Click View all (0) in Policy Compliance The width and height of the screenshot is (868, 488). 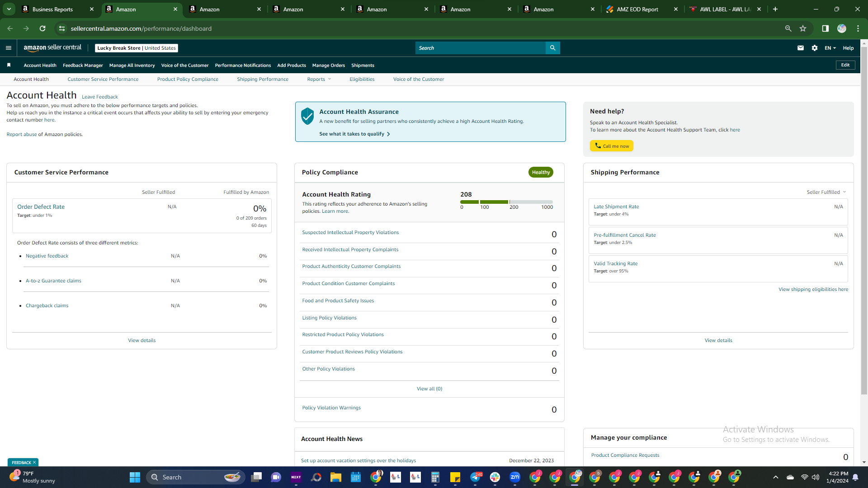click(x=429, y=389)
